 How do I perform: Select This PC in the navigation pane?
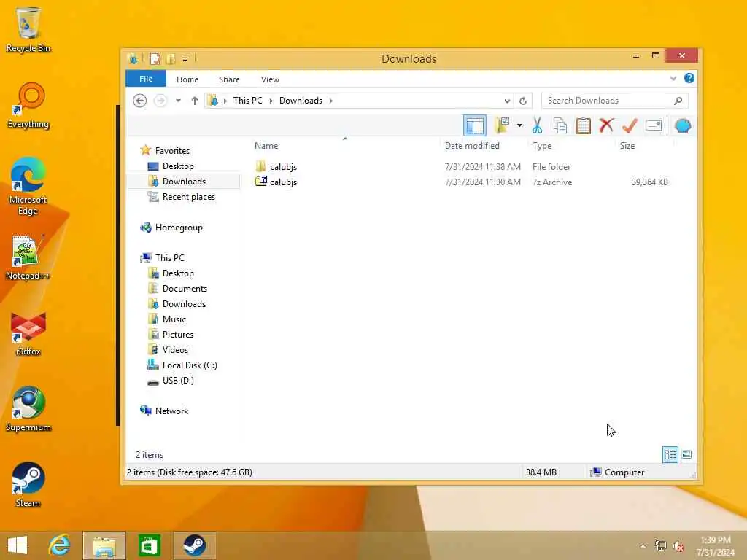[169, 257]
